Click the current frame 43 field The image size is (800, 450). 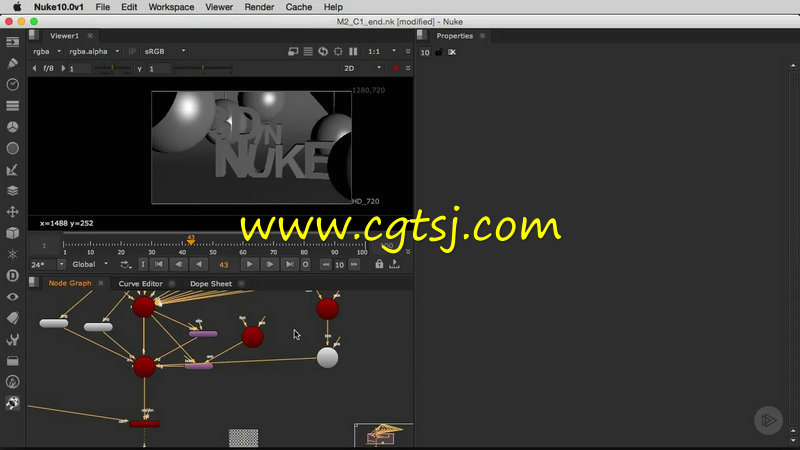point(223,265)
